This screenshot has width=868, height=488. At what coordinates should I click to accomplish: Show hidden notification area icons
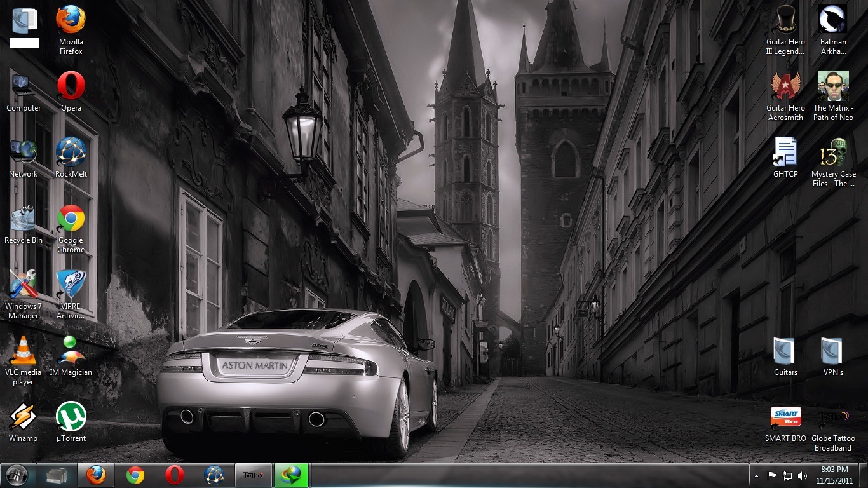coord(756,475)
